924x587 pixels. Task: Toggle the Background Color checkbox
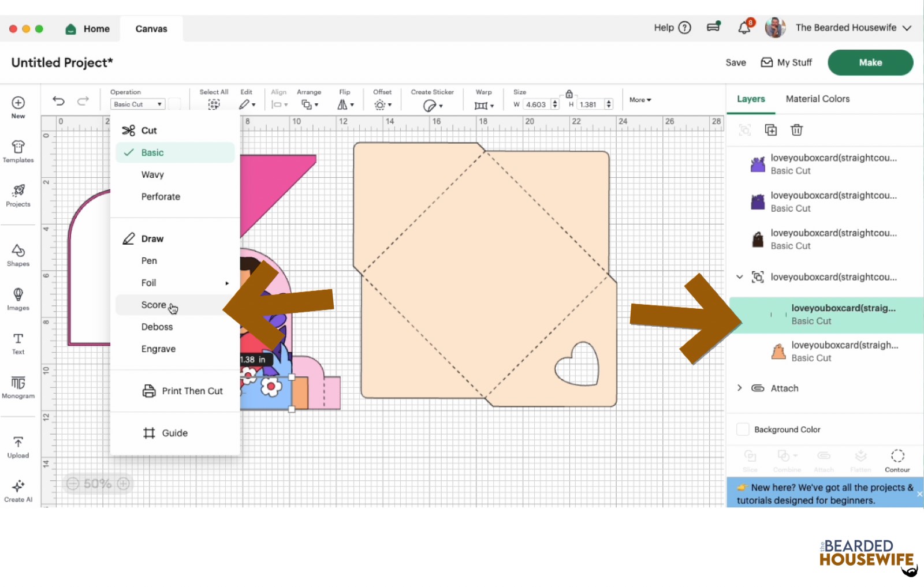coord(743,429)
